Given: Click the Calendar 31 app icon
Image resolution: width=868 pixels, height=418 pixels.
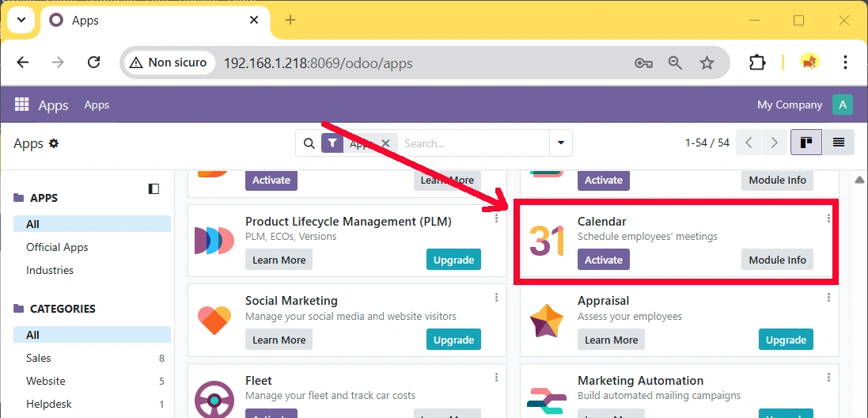Looking at the screenshot, I should 547,241.
